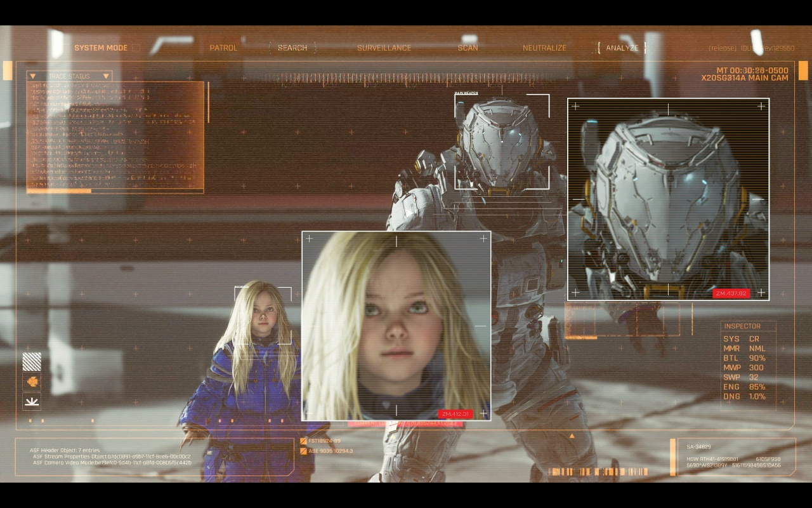The width and height of the screenshot is (812, 508).
Task: Click the orange square icon beside FST18924-89
Action: click(x=303, y=441)
